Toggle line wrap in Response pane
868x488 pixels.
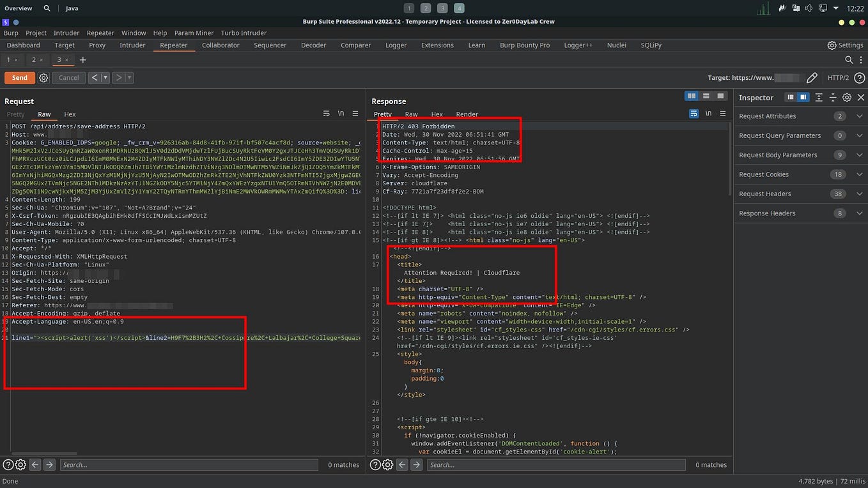click(x=694, y=114)
